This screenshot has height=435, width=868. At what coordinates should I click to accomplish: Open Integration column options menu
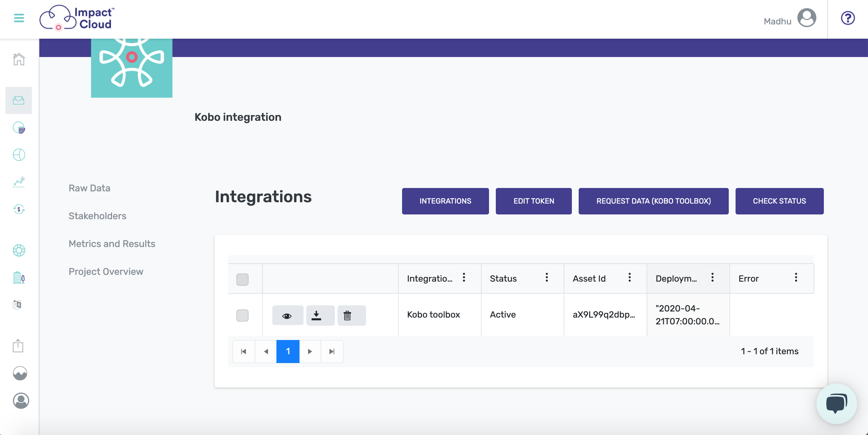tap(464, 278)
